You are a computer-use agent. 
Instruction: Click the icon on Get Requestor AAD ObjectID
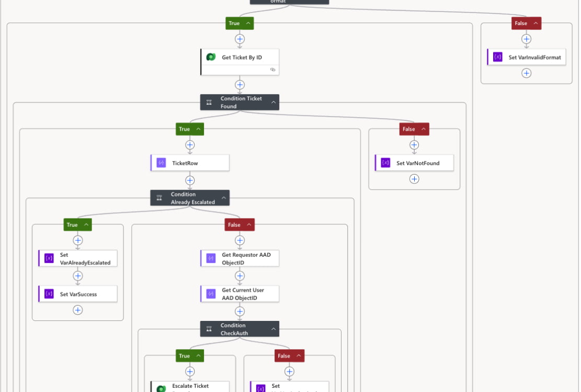point(211,258)
